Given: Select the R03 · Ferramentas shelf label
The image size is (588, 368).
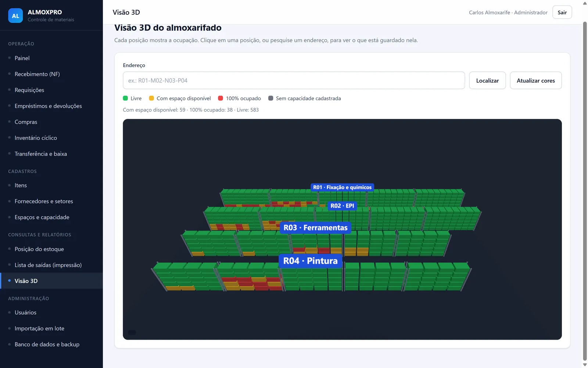Looking at the screenshot, I should tap(315, 227).
